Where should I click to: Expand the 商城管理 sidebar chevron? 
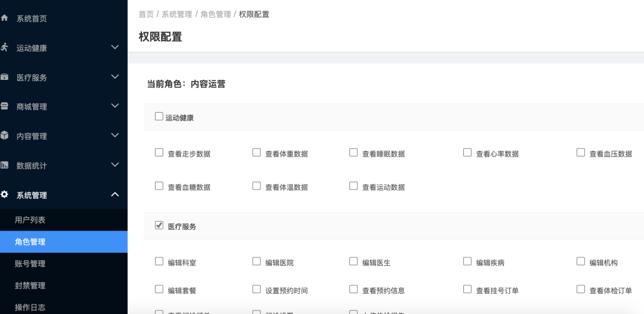115,106
